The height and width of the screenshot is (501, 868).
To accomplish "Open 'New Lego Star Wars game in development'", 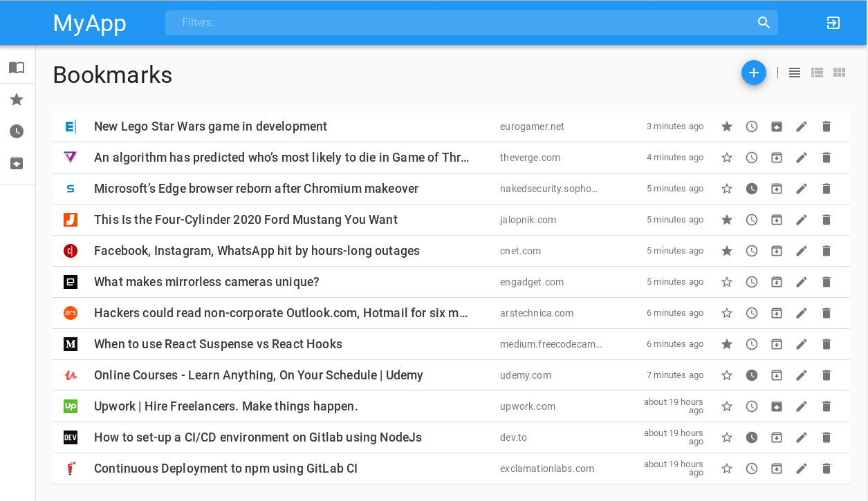I will click(210, 126).
